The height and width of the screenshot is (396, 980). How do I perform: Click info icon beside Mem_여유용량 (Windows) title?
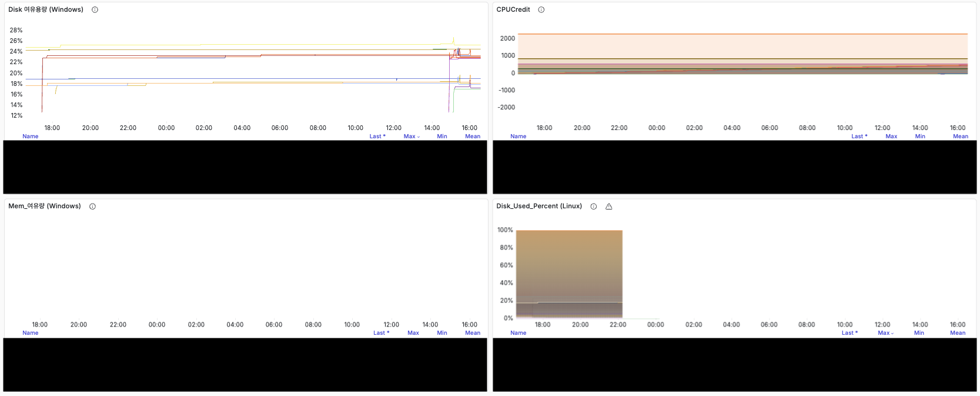pos(92,207)
